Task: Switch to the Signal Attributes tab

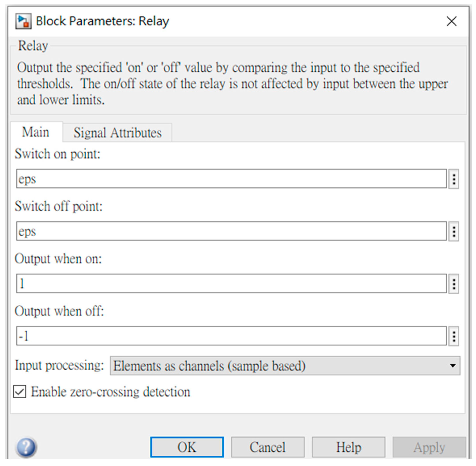Action: (x=118, y=133)
